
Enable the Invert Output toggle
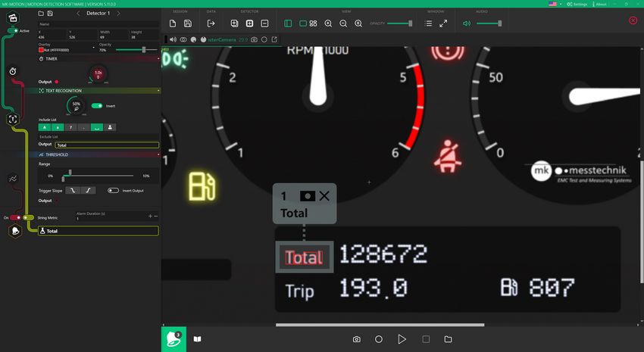[x=114, y=191]
